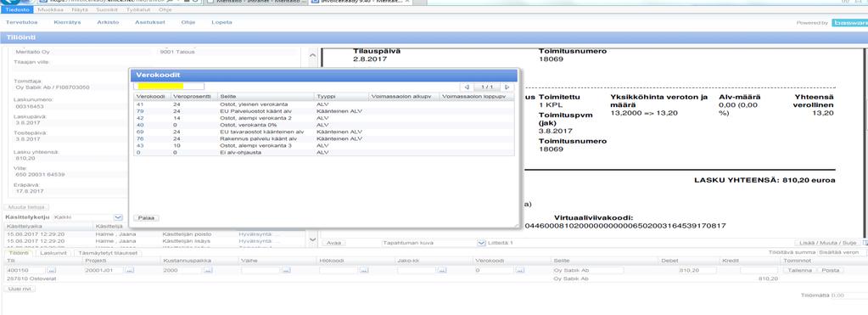Go to previous page in Verokoodit dialog
Screen dimensions: 868x315
point(467,87)
